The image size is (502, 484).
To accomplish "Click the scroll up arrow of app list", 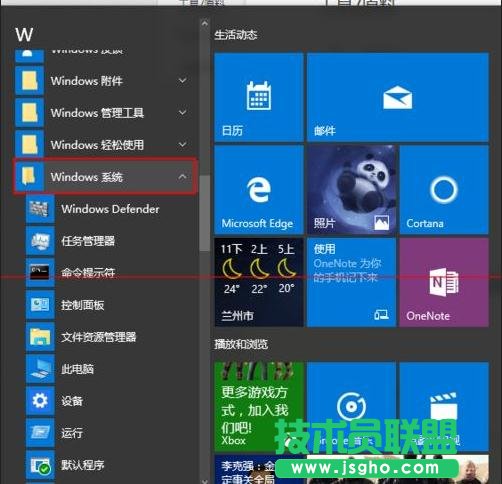I will 205,23.
